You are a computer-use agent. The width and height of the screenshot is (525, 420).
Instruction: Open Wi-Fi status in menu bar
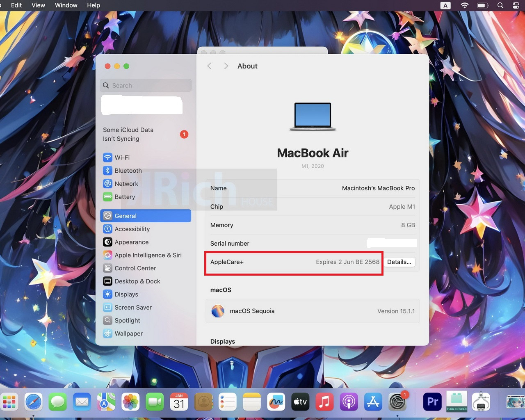pos(465,5)
